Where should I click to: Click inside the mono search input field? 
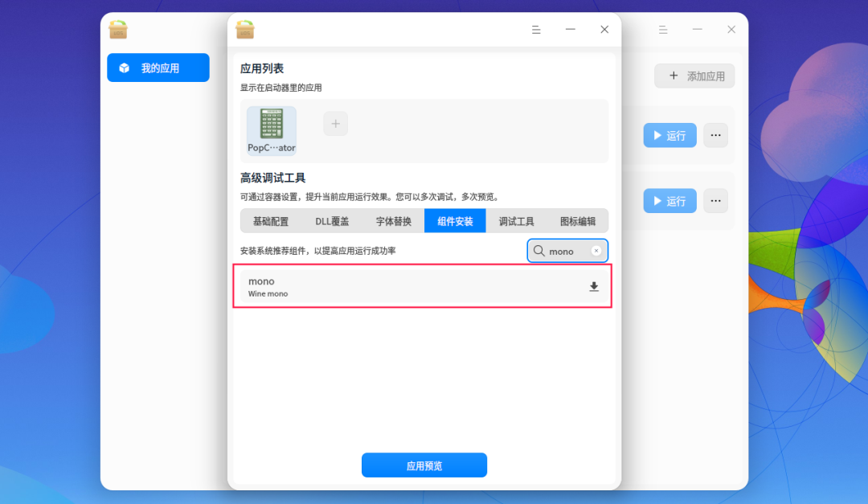pyautogui.click(x=565, y=250)
